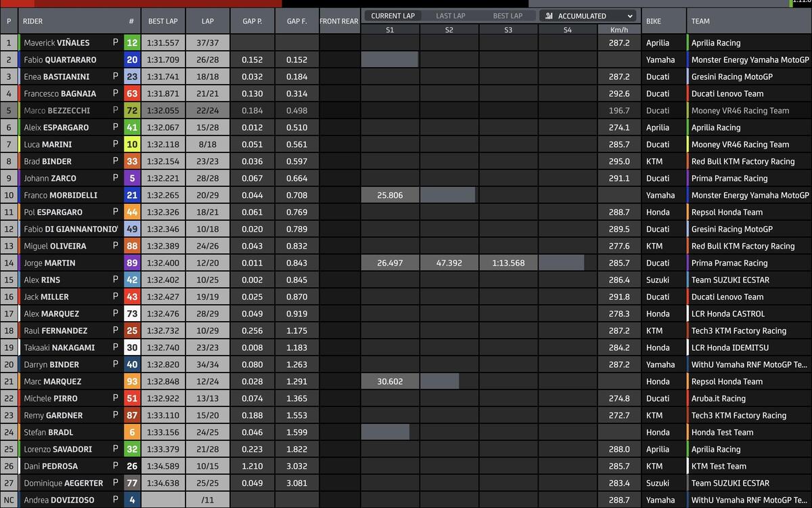Image resolution: width=812 pixels, height=508 pixels.
Task: Click Bagnaia's red number 63 badge
Action: [132, 93]
